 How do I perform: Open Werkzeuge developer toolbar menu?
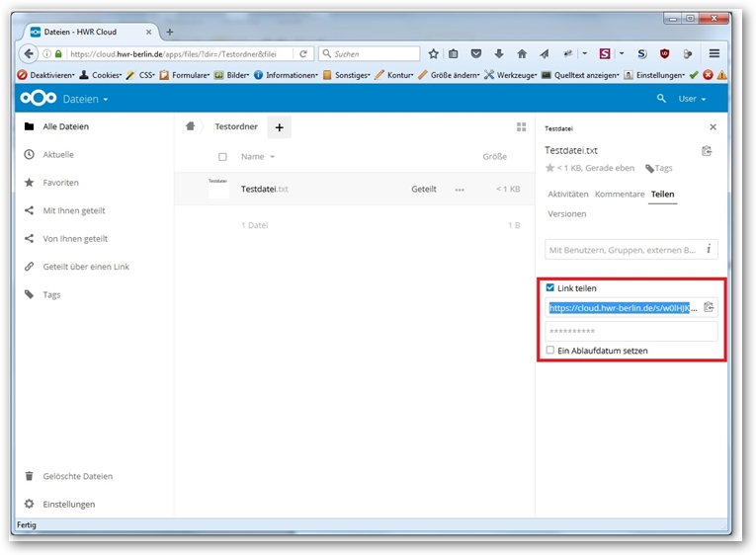point(511,75)
